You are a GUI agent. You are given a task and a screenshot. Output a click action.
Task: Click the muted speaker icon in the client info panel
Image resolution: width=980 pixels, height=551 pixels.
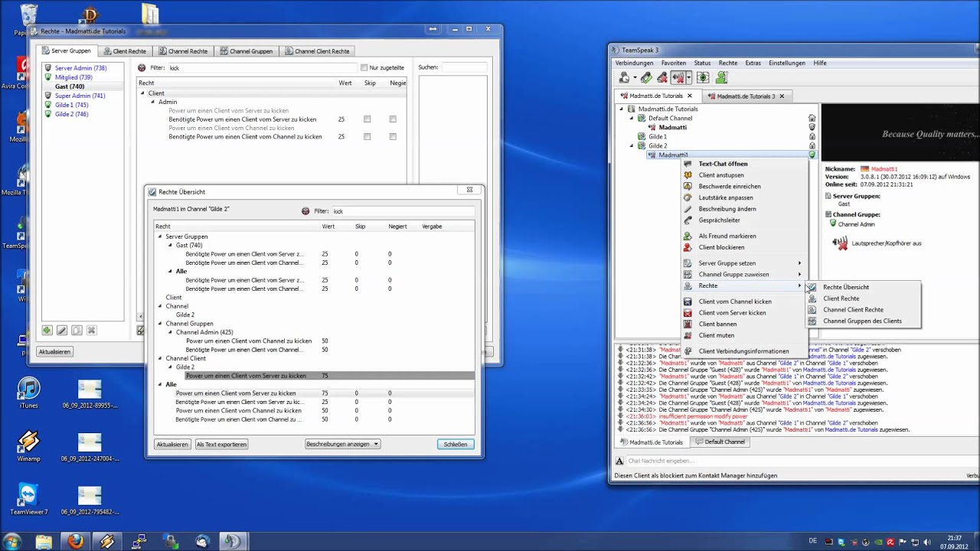[841, 243]
